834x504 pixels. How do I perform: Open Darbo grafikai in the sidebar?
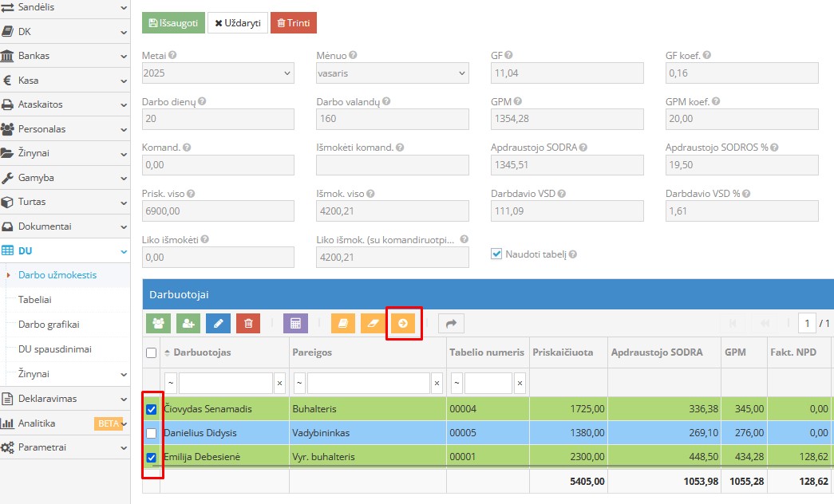pyautogui.click(x=49, y=325)
